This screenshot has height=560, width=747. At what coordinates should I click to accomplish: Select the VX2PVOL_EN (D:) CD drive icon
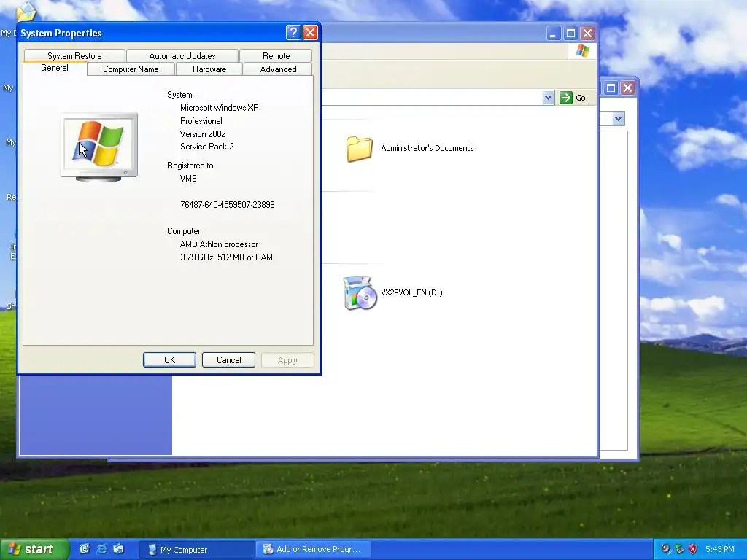(360, 293)
